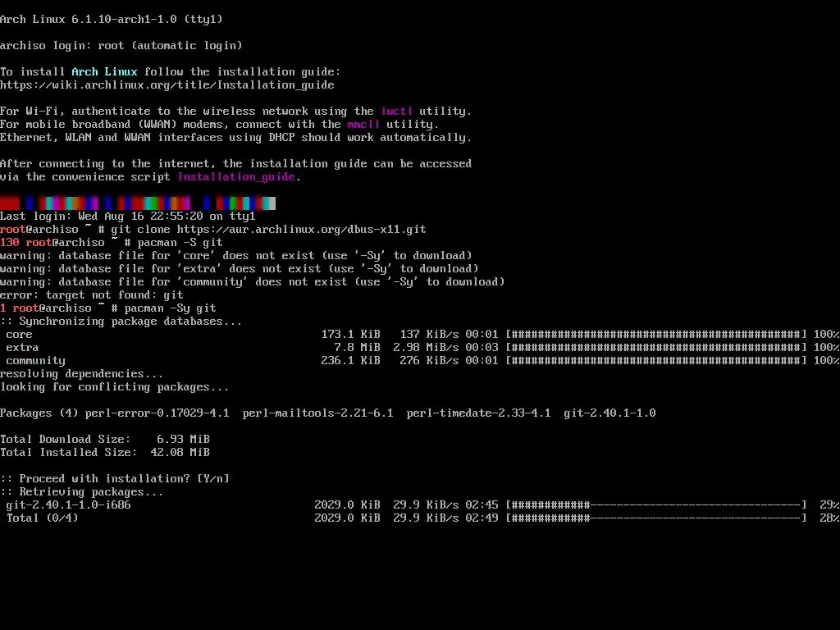Click the 'Total Installed Size: 42.08 MiB' line
The height and width of the screenshot is (630, 840).
click(105, 452)
